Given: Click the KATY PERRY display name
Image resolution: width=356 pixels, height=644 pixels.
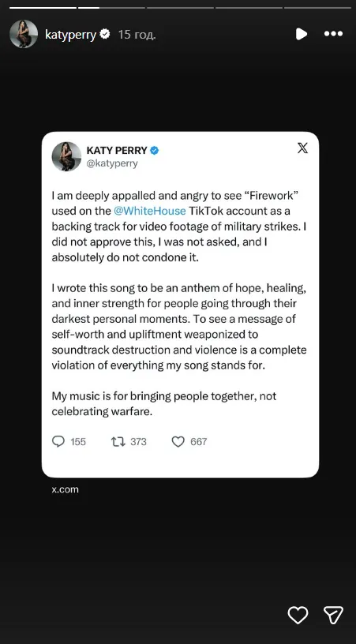Looking at the screenshot, I should [x=117, y=150].
